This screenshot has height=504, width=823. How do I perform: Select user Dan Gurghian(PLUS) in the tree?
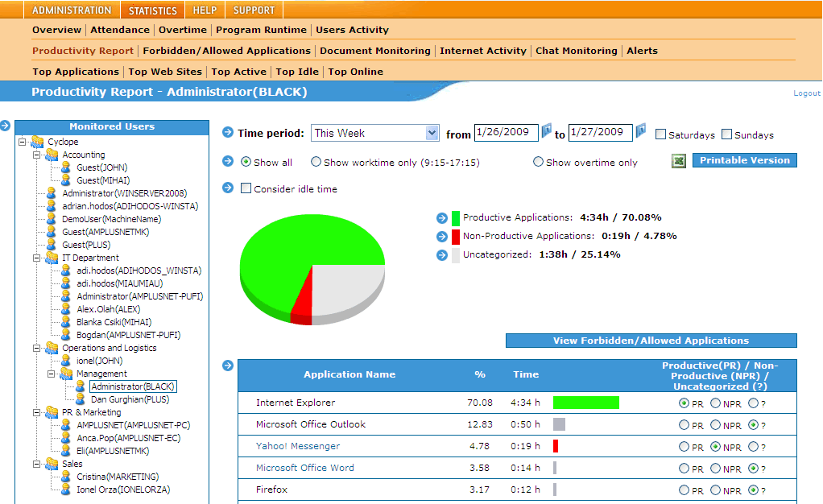point(130,399)
